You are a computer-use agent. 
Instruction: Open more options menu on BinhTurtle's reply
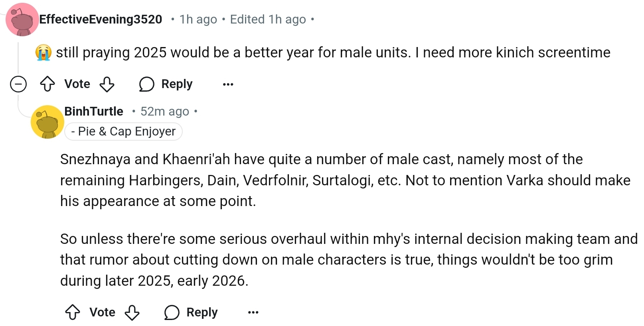point(253,312)
